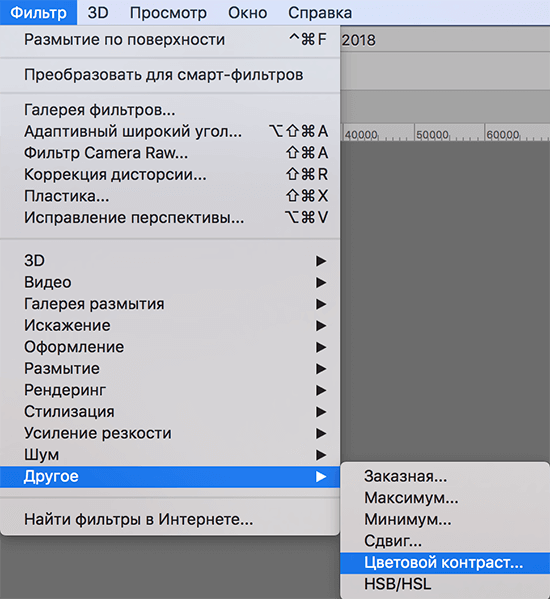550x599 pixels.
Task: Expand the Усиление резкости submenu
Action: 170,433
